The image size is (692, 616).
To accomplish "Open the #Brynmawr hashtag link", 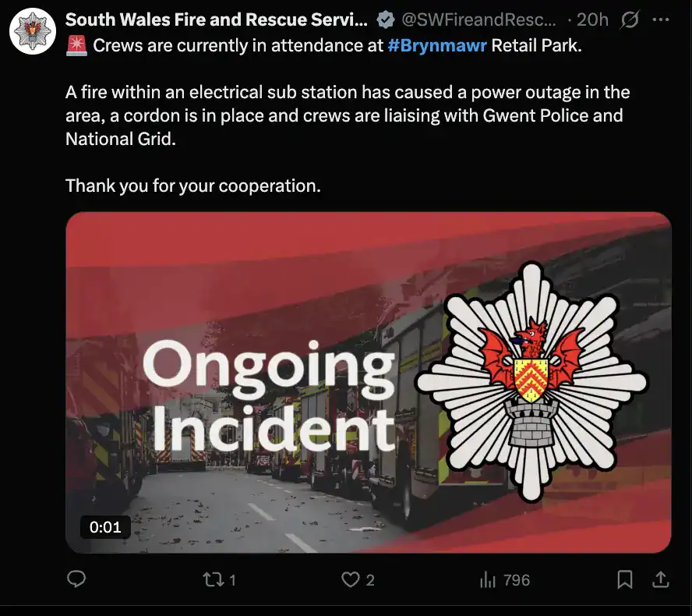I will pyautogui.click(x=437, y=45).
